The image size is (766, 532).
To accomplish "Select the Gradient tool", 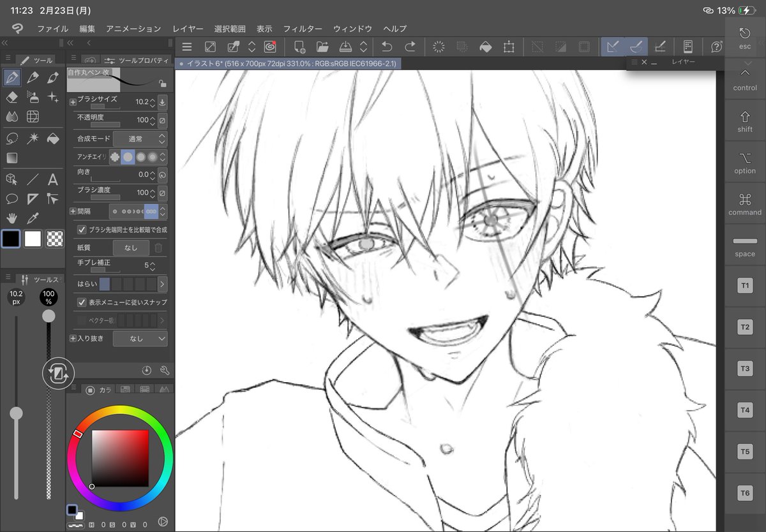I will pyautogui.click(x=11, y=158).
